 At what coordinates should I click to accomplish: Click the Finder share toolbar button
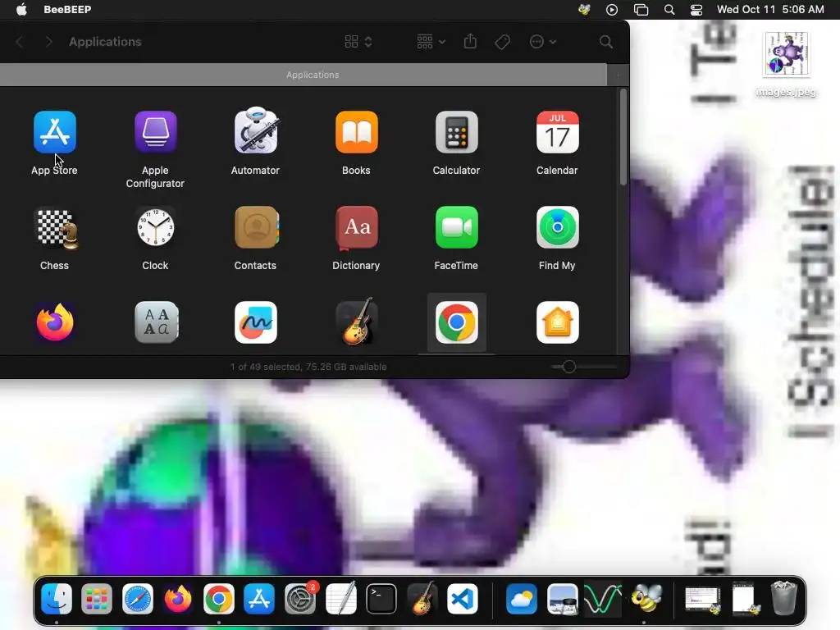470,41
